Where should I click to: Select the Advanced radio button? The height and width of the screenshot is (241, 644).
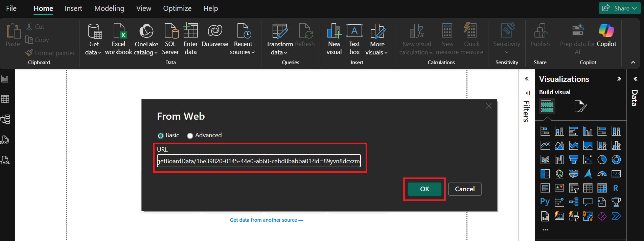(190, 136)
